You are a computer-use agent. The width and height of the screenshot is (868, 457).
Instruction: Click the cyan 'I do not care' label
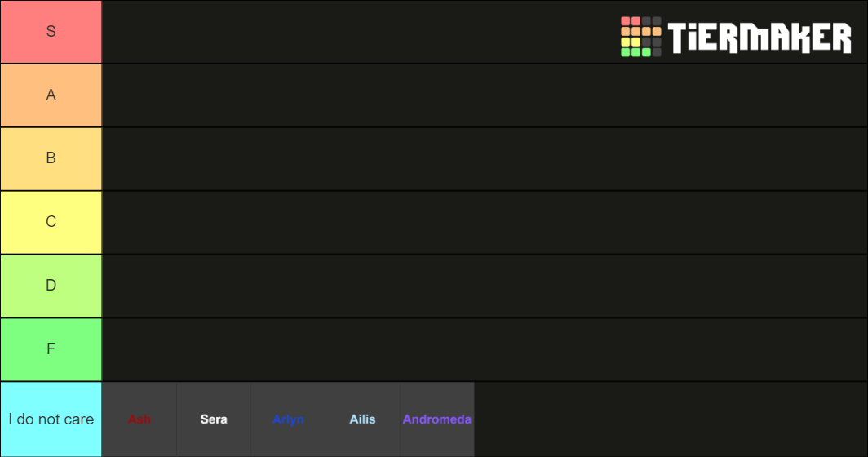click(51, 419)
